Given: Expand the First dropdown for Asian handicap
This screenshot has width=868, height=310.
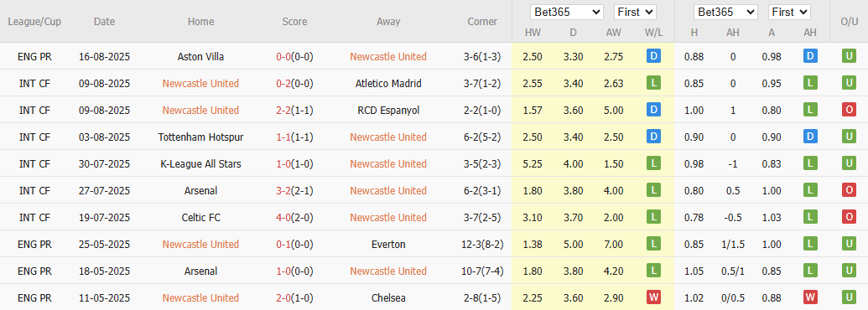Looking at the screenshot, I should pyautogui.click(x=789, y=12).
